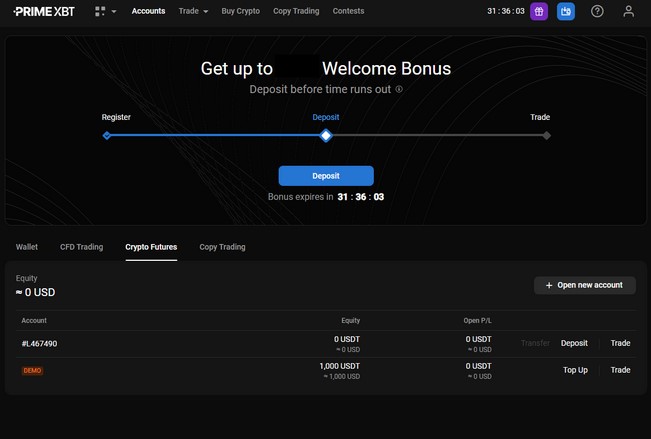
Task: Select account #L467490
Action: point(39,343)
